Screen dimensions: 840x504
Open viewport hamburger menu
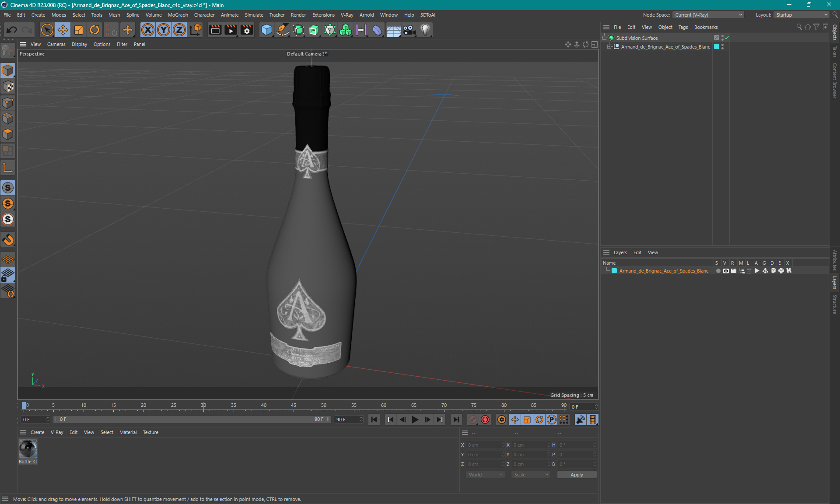[x=23, y=44]
